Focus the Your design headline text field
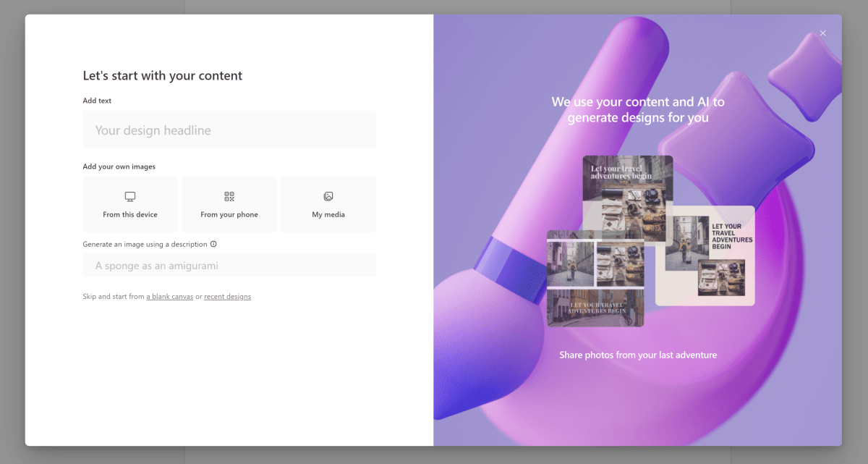The height and width of the screenshot is (464, 868). [x=229, y=130]
